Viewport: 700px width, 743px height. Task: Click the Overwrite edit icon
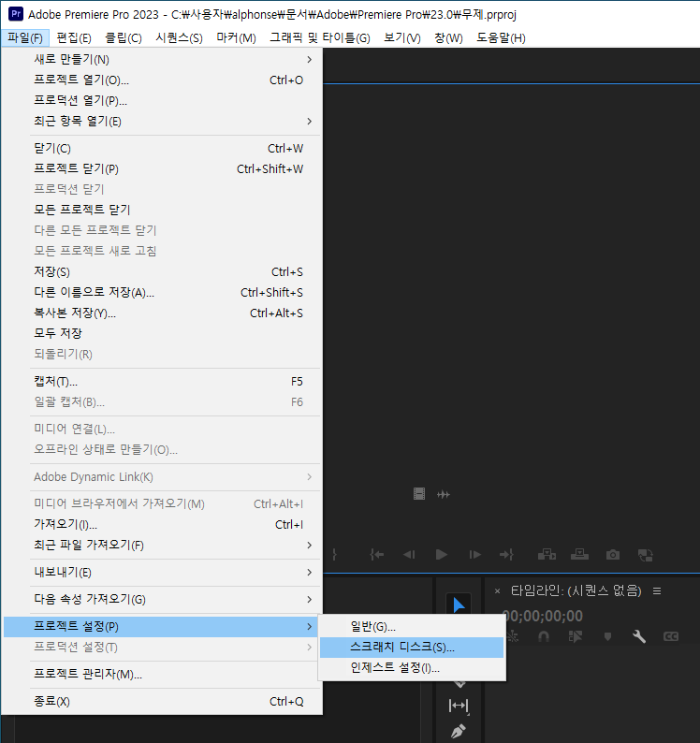click(x=579, y=554)
